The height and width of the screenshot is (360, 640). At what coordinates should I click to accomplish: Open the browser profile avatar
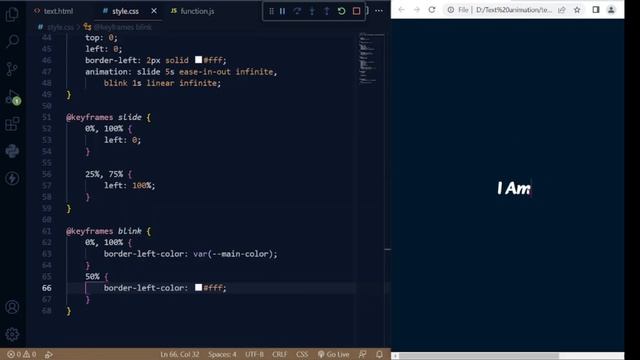pos(611,10)
